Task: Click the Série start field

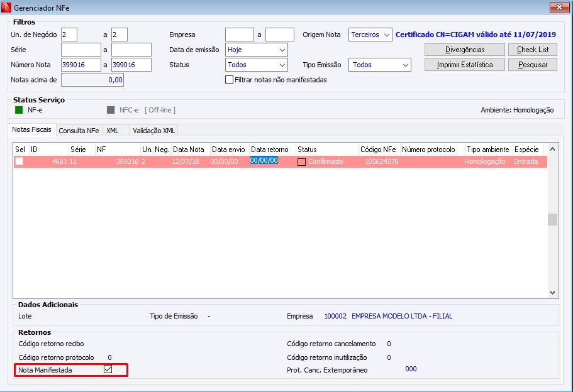Action: pyautogui.click(x=81, y=50)
